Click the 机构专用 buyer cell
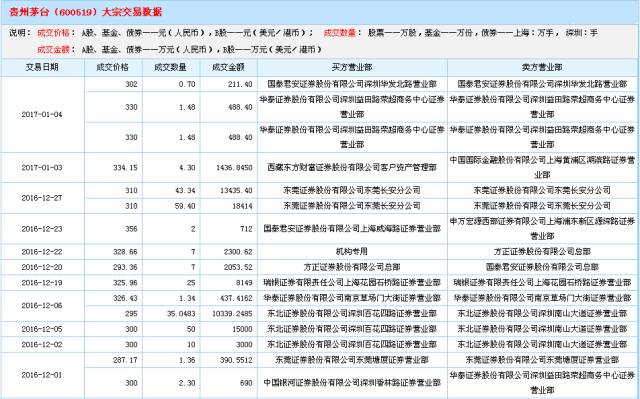640x399 pixels. (x=352, y=252)
